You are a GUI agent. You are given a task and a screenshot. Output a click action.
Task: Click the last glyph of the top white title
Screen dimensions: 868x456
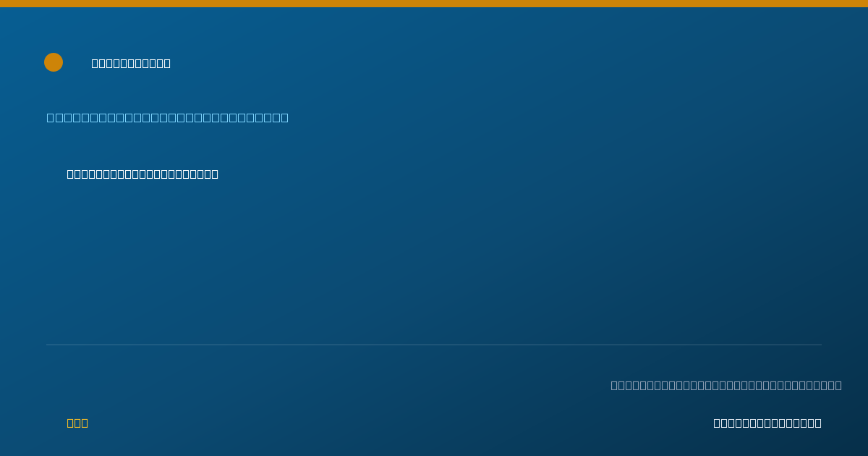point(167,63)
